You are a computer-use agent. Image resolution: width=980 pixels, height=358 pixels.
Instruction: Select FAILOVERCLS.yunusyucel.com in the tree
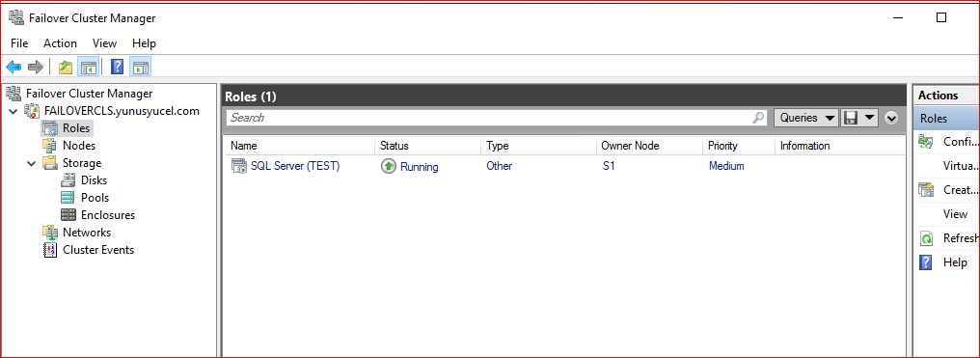[122, 111]
